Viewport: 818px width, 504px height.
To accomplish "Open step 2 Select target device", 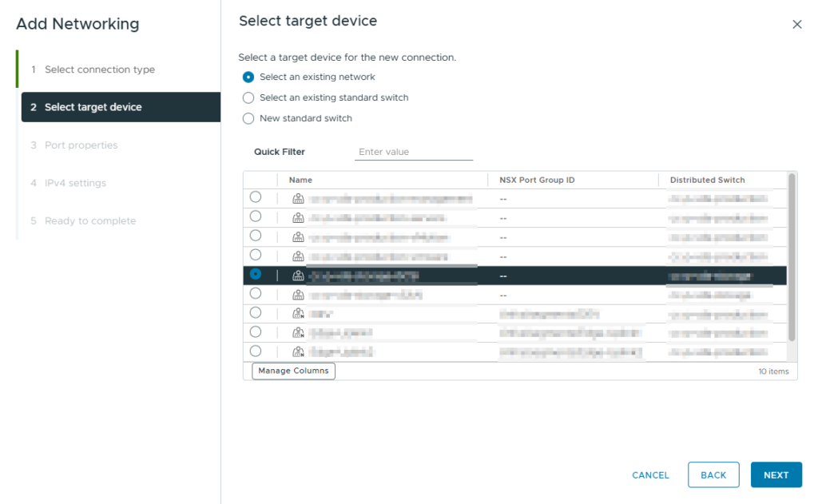I will coord(121,107).
